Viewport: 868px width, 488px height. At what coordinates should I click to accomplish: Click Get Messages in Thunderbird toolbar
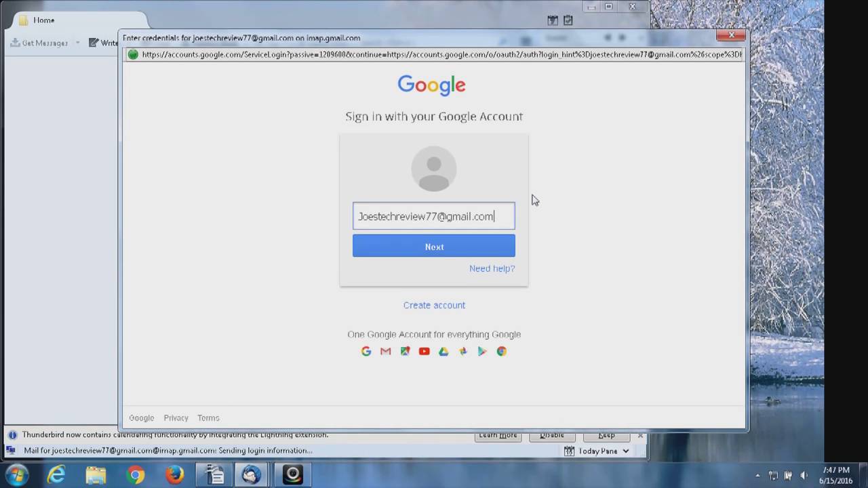(39, 43)
